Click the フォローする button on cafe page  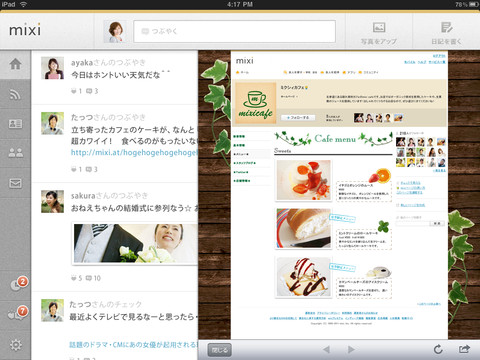coord(298,118)
